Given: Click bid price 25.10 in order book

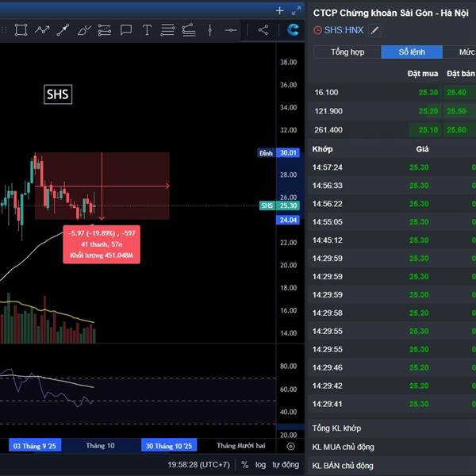Looking at the screenshot, I should pos(428,130).
